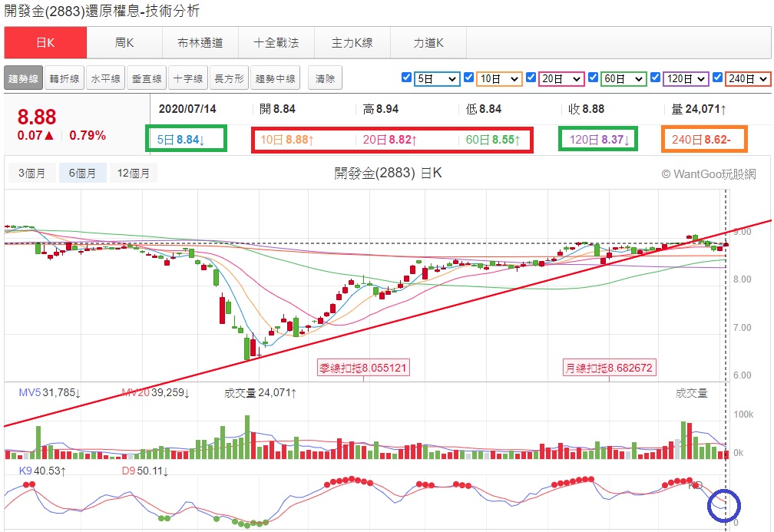
Task: Click the 10日 8.88 average value
Action: tap(287, 140)
